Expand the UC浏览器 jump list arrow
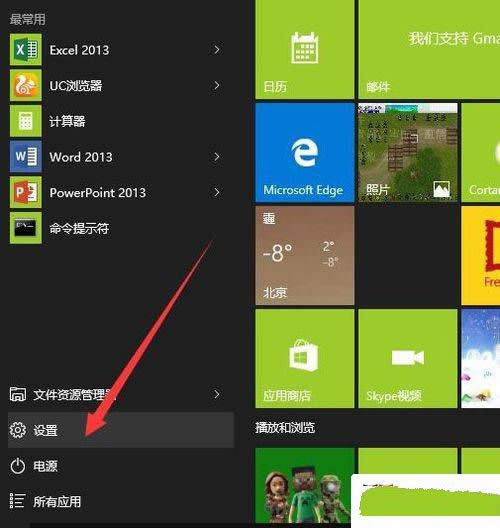The width and height of the screenshot is (500, 528). pyautogui.click(x=217, y=85)
